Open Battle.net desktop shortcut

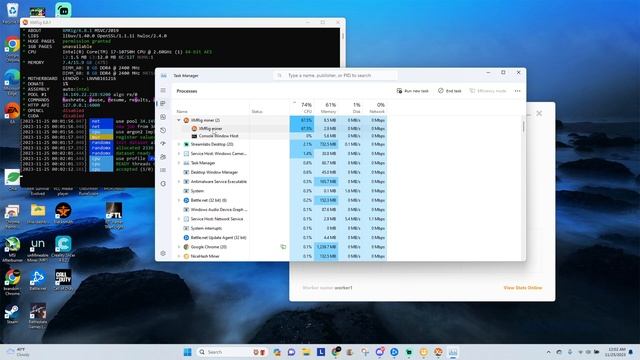(38, 280)
